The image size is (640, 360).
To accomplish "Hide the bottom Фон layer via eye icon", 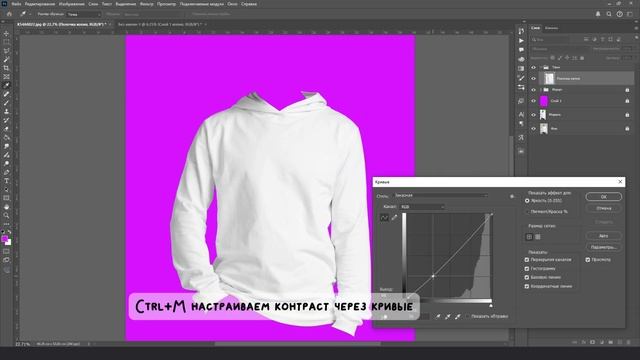I will [x=533, y=129].
